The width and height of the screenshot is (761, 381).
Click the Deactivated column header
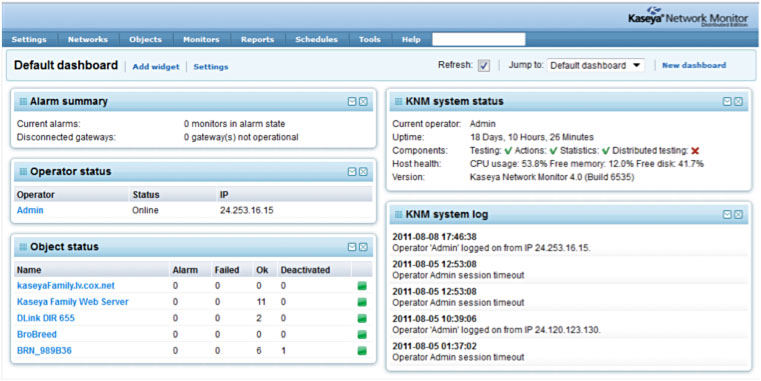[x=305, y=270]
